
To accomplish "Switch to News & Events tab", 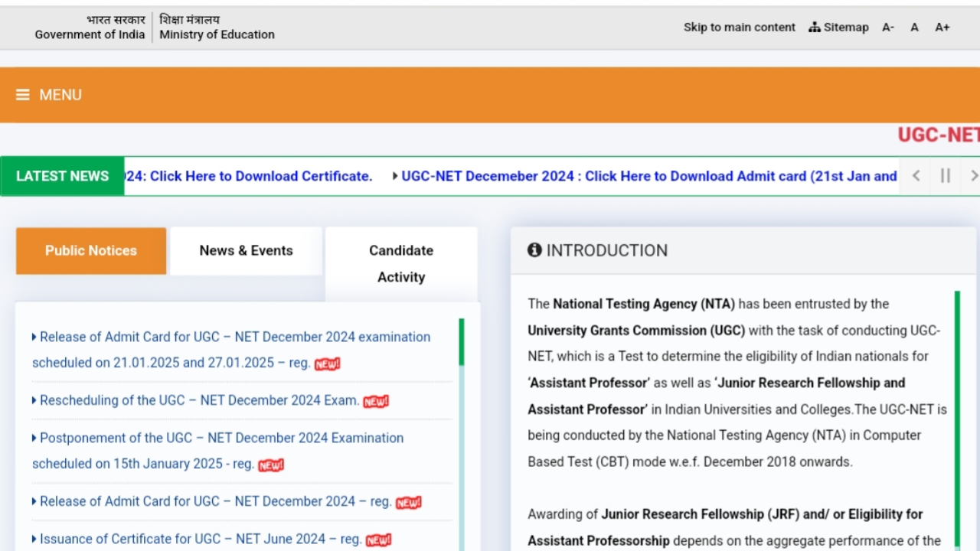I will click(x=246, y=250).
